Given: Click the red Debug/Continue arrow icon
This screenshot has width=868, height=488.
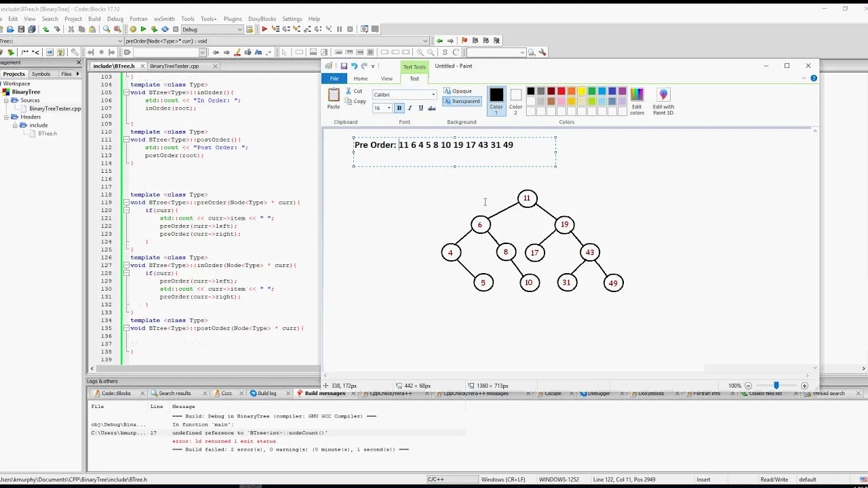Looking at the screenshot, I should 264,29.
